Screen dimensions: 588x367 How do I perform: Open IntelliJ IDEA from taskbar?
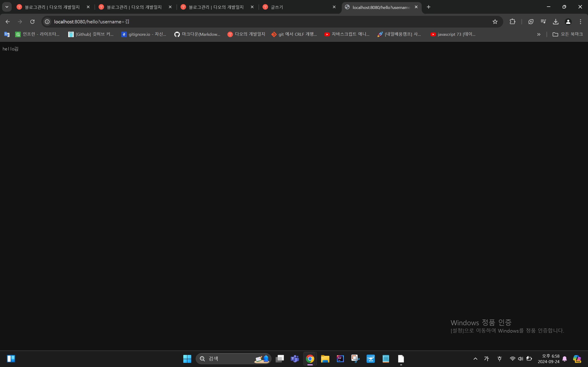tap(340, 359)
